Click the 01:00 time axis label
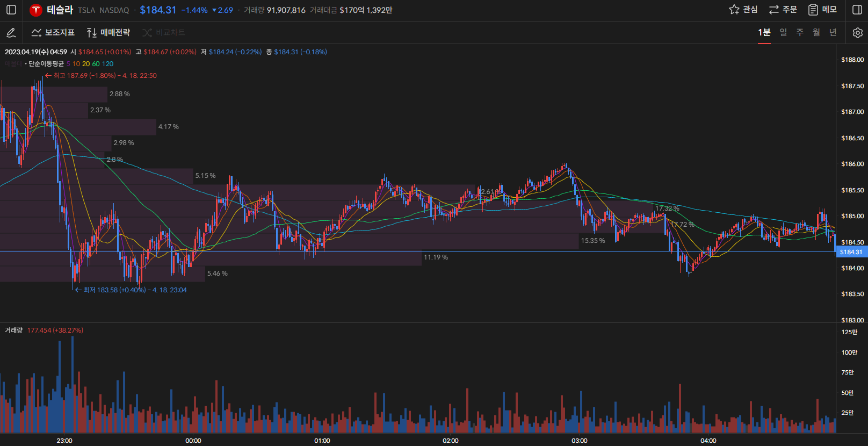Screen dimensions: 868x446 (322, 441)
